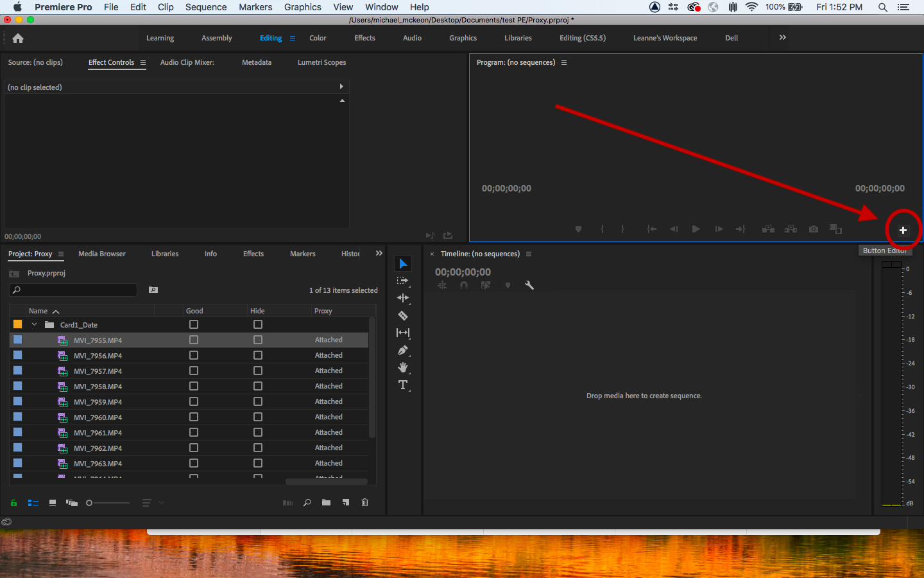924x578 pixels.
Task: Check Good box for MVI_7963.MP4
Action: tap(194, 463)
